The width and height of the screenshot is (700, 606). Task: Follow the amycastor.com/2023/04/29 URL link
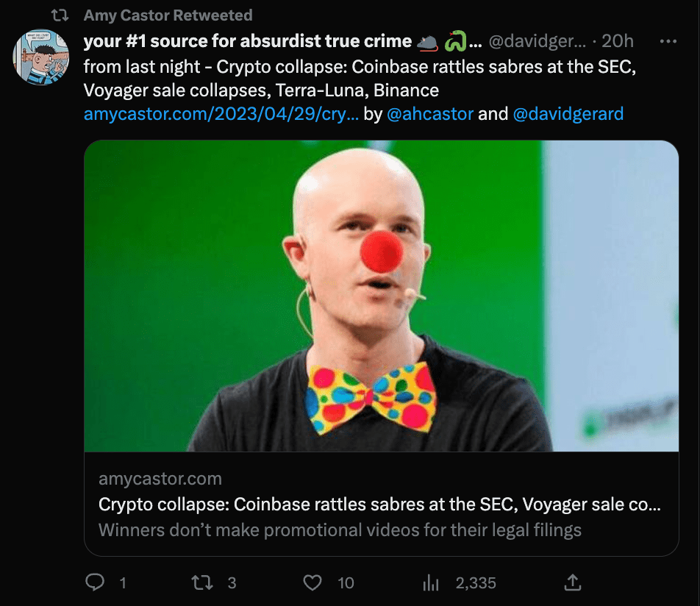tap(221, 114)
